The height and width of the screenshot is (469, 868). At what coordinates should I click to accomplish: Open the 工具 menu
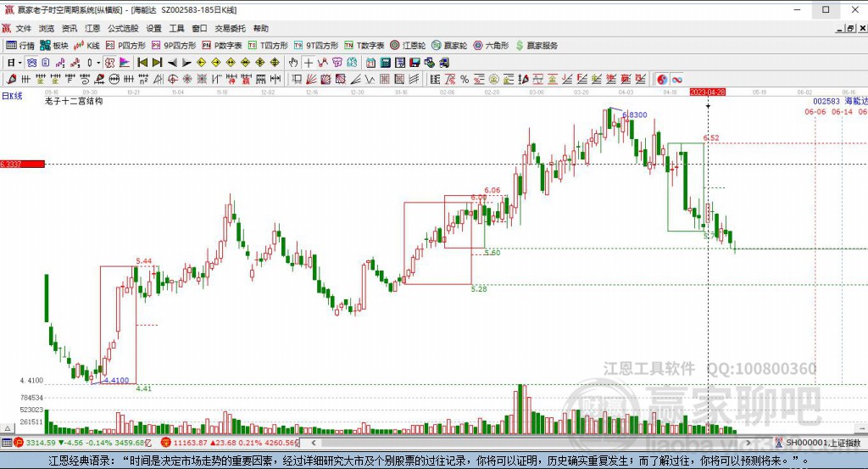[x=176, y=29]
